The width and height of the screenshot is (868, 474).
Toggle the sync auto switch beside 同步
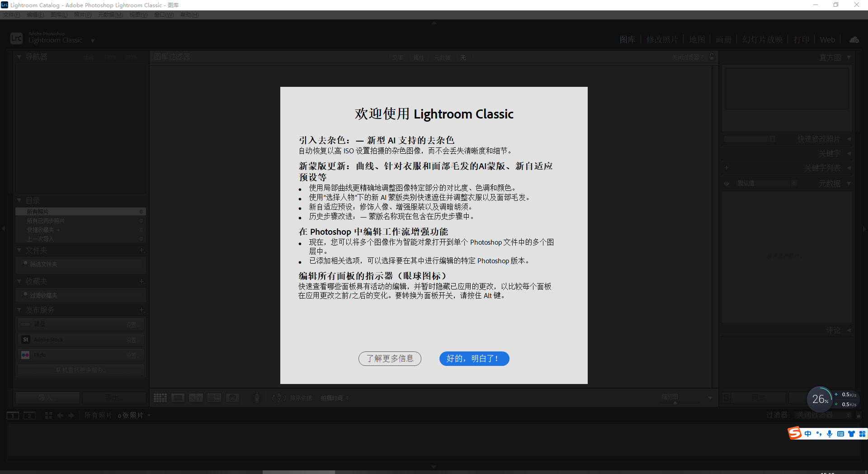[726, 398]
